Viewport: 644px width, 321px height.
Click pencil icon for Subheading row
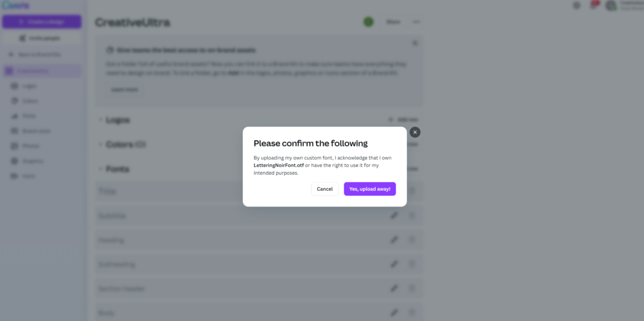point(394,264)
